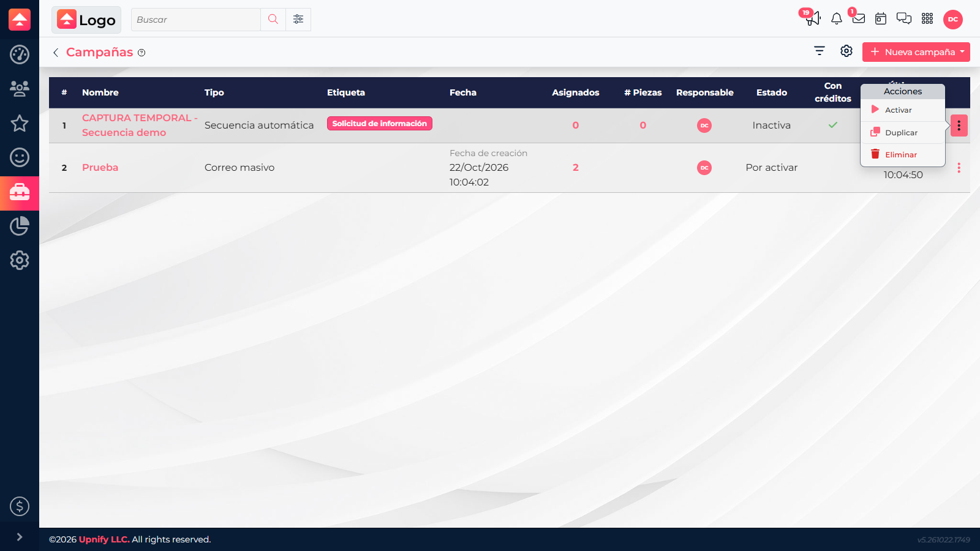Open the apps grid icon
The width and height of the screenshot is (980, 551).
coord(927,19)
